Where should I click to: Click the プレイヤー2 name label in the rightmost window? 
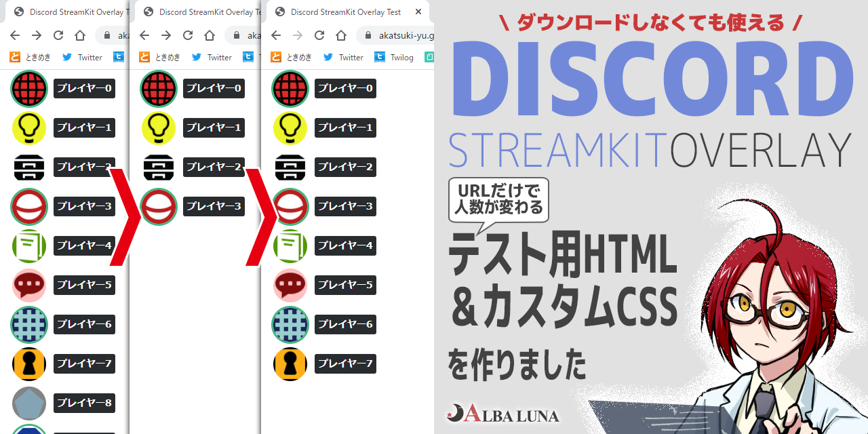[345, 167]
